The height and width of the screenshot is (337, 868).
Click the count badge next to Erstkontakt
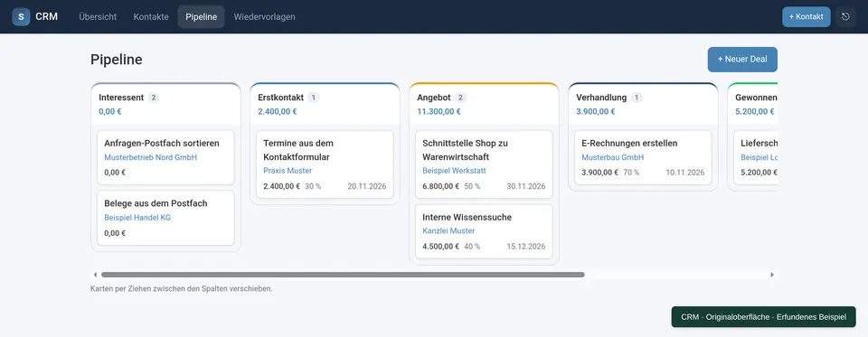(314, 98)
